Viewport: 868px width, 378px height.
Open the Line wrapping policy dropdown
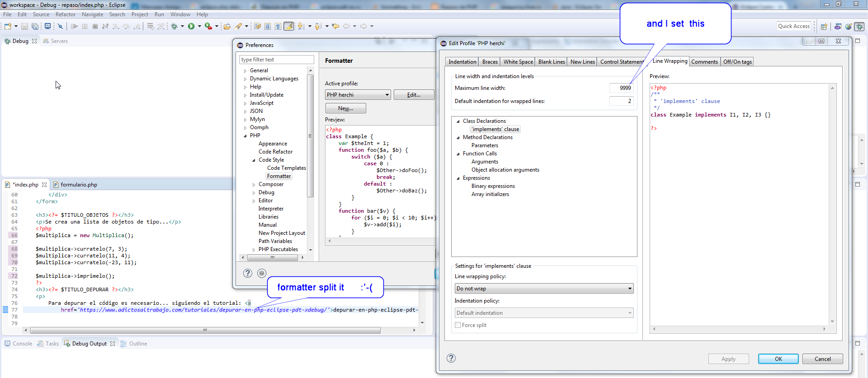point(544,289)
